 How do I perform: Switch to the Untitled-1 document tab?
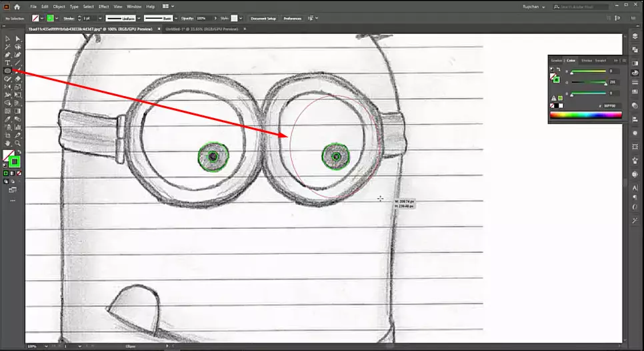tap(201, 29)
